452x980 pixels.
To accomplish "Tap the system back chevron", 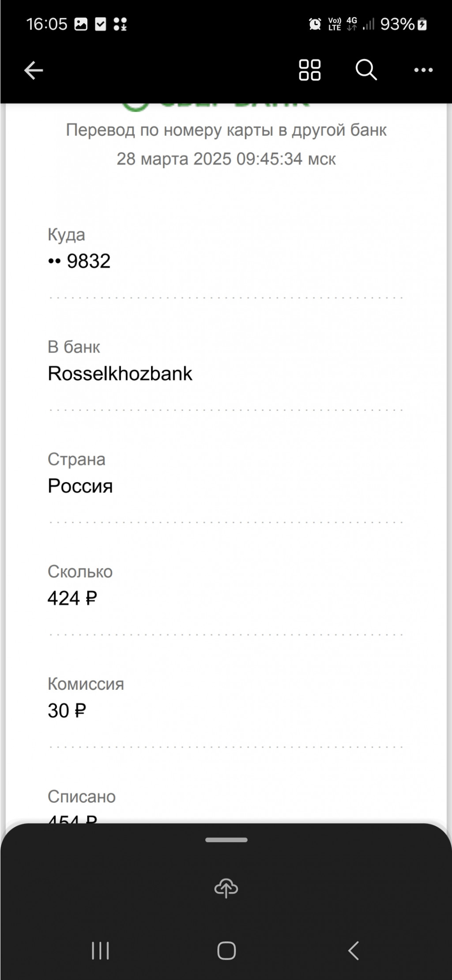I will click(354, 950).
